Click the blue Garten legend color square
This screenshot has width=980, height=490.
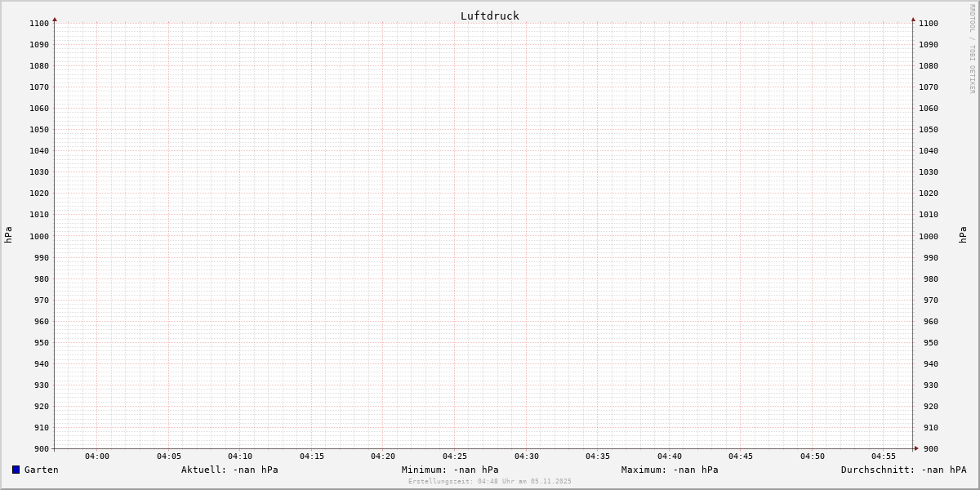16,470
